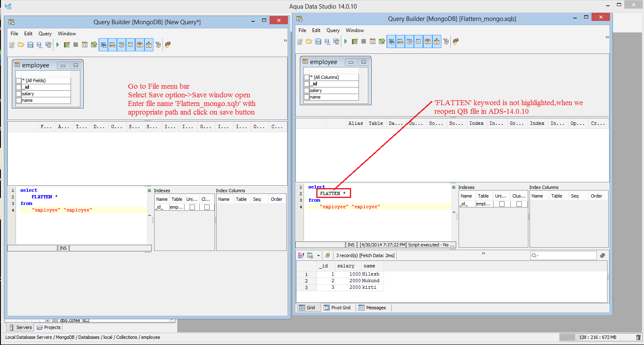Toggle diagram pane view in New Query toolbar
This screenshot has width=644, height=345.
(103, 45)
